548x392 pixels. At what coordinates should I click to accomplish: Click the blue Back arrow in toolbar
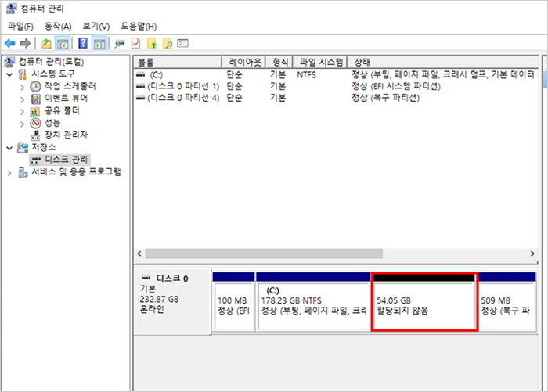click(x=9, y=44)
